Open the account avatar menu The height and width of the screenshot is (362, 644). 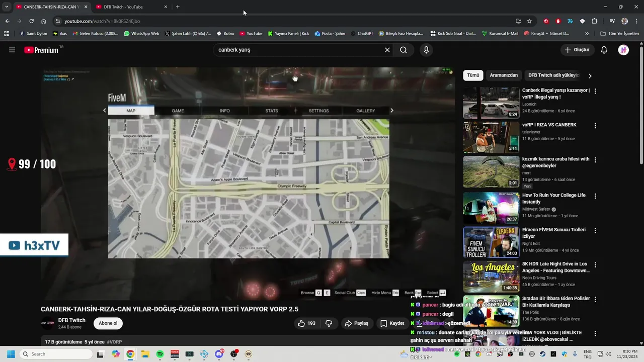(623, 50)
